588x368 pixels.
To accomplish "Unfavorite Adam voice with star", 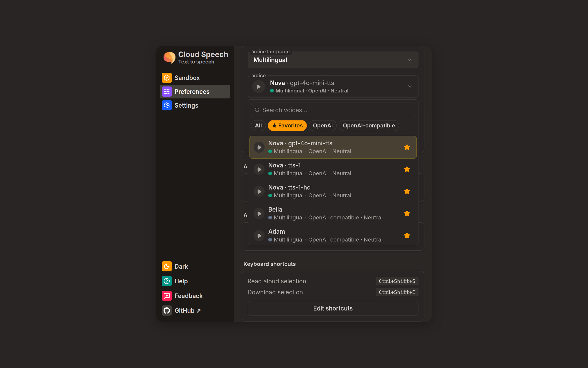I will coord(407,236).
